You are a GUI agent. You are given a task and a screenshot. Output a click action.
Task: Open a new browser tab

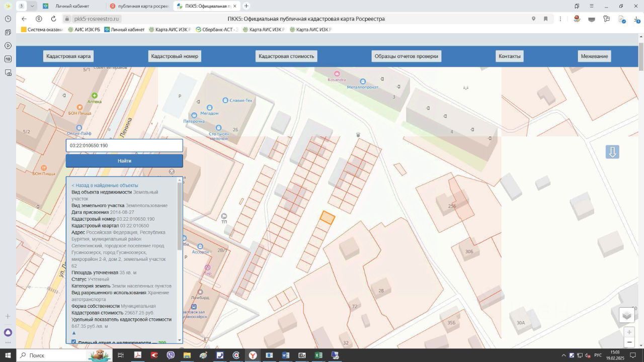(246, 6)
